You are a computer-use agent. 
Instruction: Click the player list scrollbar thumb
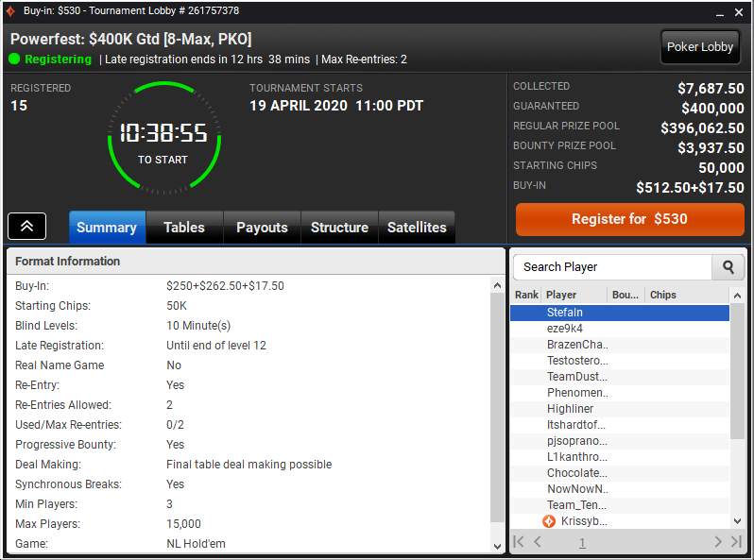coord(737,371)
